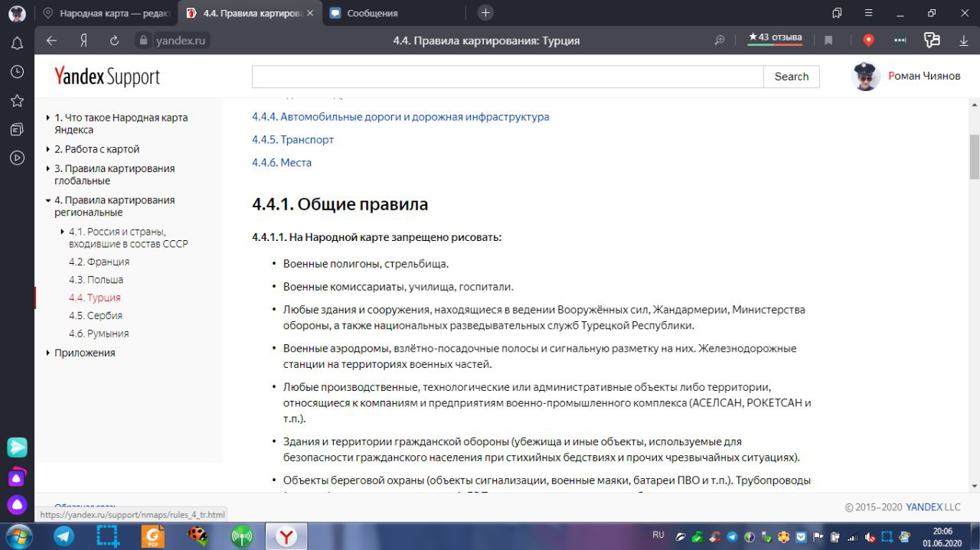Click the Yandex Browser taskbar button
Screen dimensions: 980x550
point(286,536)
